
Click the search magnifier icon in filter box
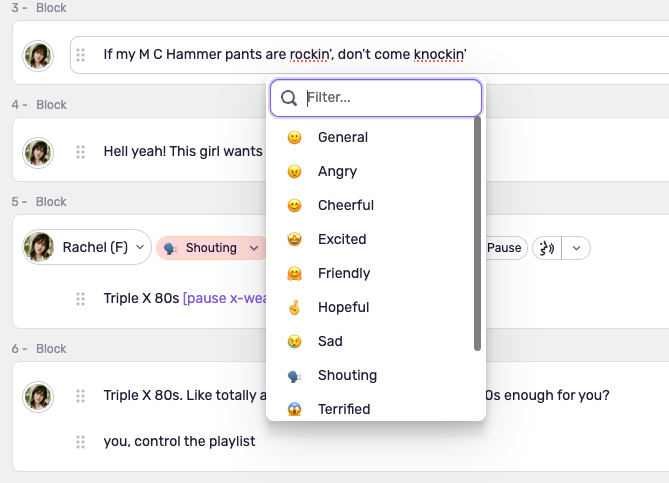click(x=289, y=98)
